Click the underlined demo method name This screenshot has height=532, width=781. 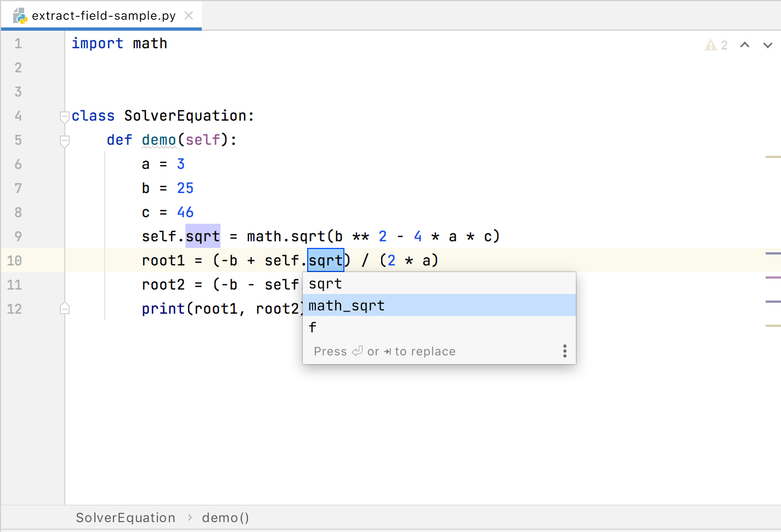pyautogui.click(x=159, y=140)
